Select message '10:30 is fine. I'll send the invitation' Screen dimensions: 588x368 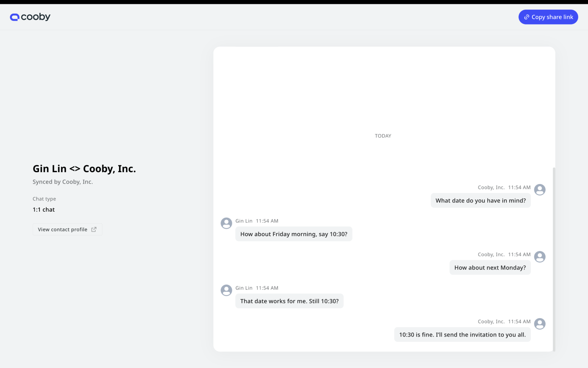pyautogui.click(x=462, y=335)
